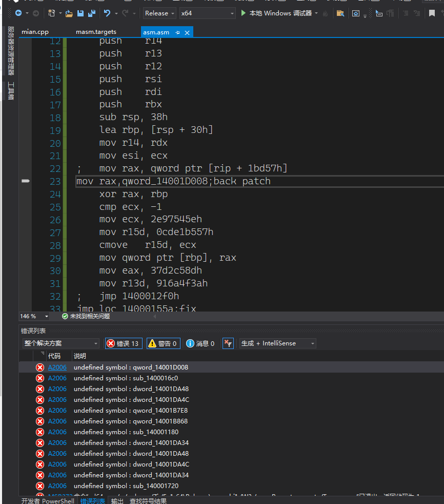Open the Toolbox side tab
Screen dimensions: 444x504
pyautogui.click(x=11, y=91)
